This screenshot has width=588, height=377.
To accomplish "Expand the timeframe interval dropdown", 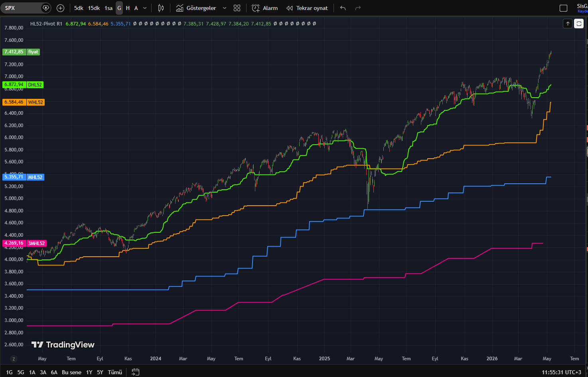I will pyautogui.click(x=145, y=8).
